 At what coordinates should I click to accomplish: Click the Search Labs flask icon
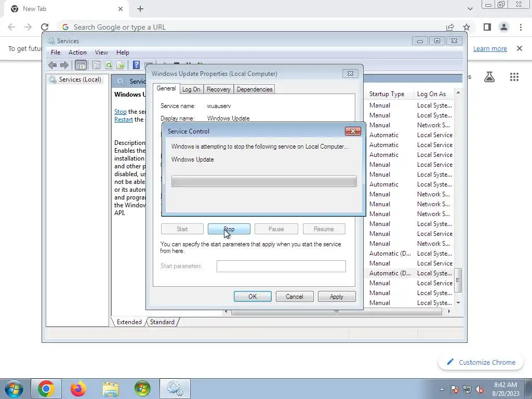(489, 77)
